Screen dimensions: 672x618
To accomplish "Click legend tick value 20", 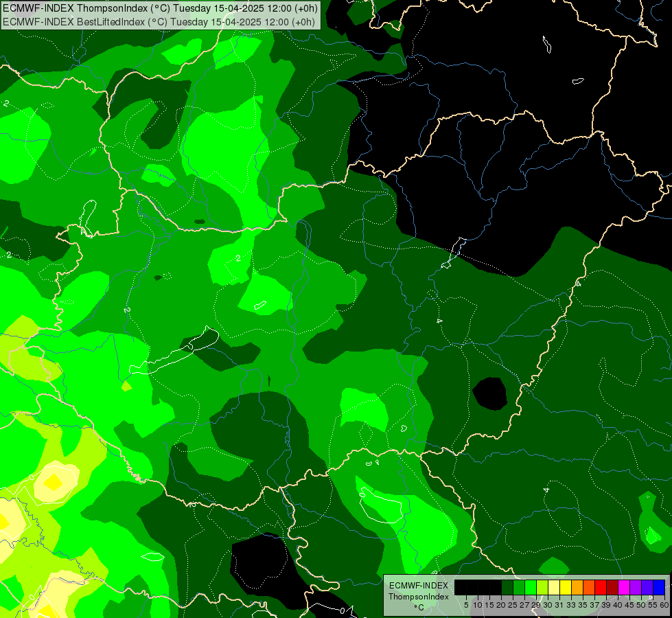I will click(x=501, y=605).
